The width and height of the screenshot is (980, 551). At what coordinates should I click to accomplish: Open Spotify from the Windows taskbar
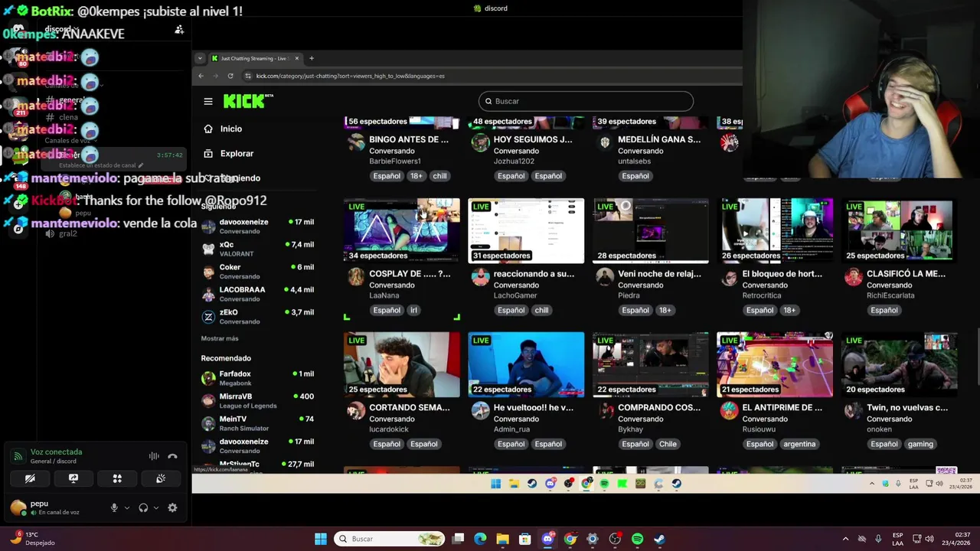637,539
